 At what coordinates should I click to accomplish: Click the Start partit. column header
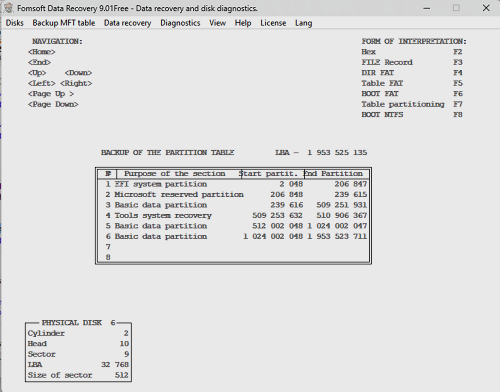[268, 174]
